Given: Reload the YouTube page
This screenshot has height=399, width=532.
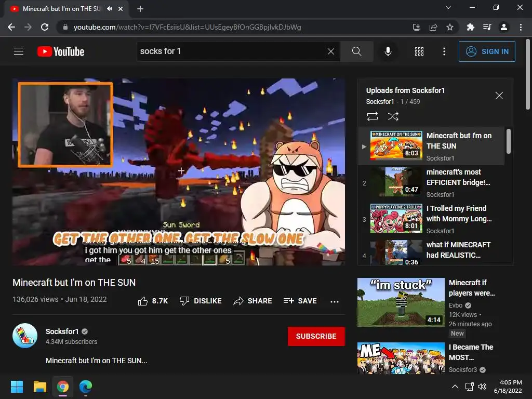Looking at the screenshot, I should click(45, 27).
